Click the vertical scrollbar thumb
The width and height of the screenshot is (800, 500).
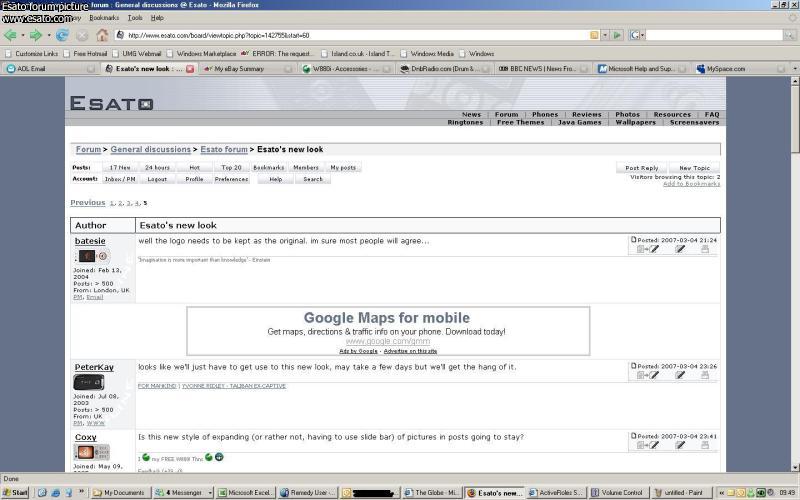point(795,118)
